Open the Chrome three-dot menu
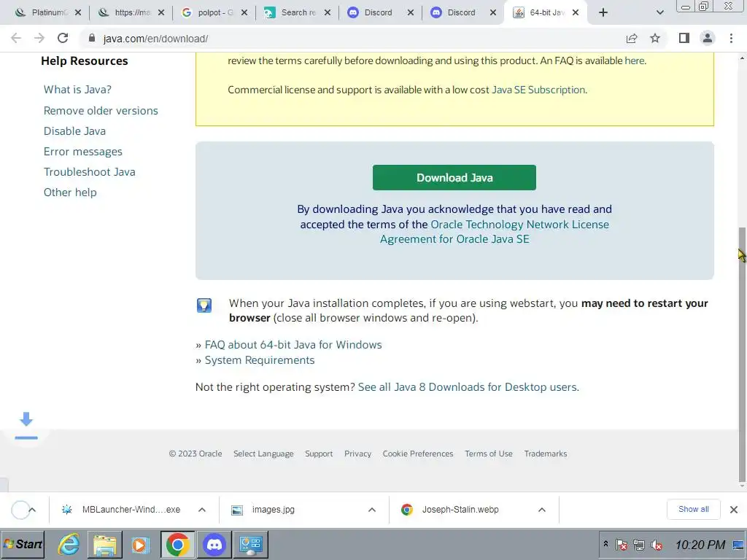747x560 pixels. pyautogui.click(x=731, y=38)
